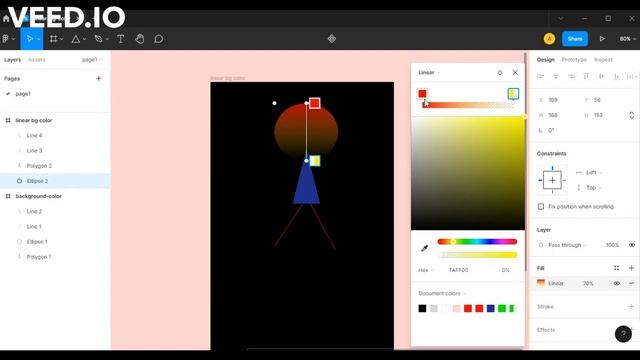Open the Move tool options chevron

point(38,39)
